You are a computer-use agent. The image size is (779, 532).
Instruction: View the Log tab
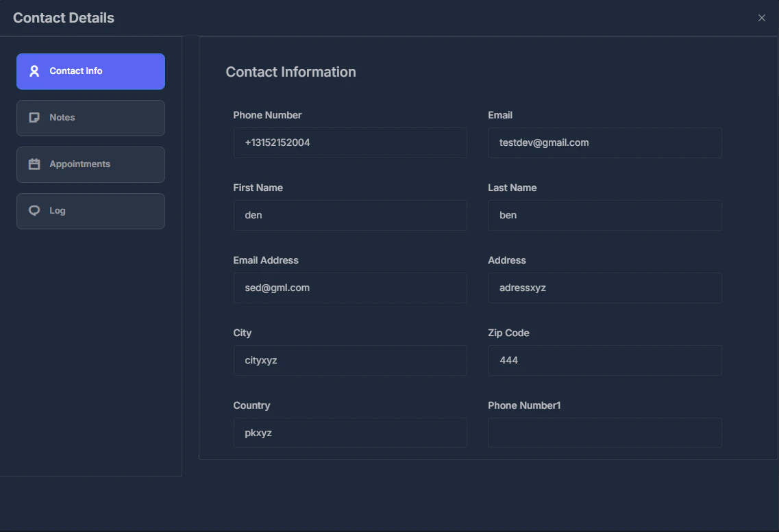(90, 211)
